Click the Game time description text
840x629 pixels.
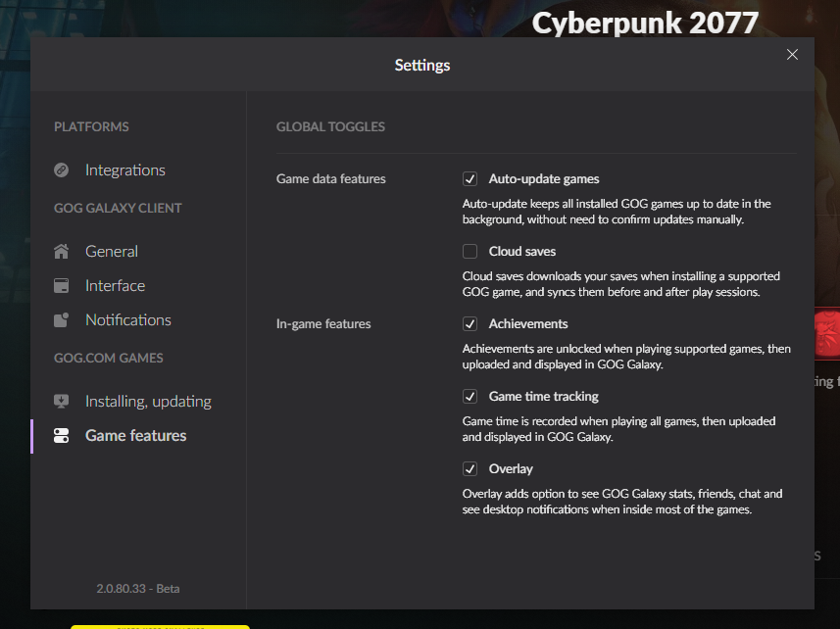point(618,429)
